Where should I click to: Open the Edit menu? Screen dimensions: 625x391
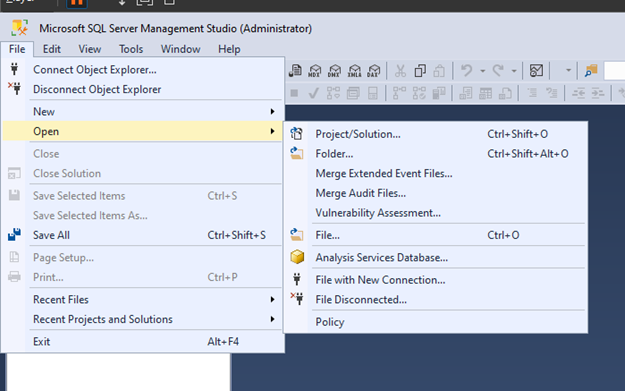[x=52, y=49]
